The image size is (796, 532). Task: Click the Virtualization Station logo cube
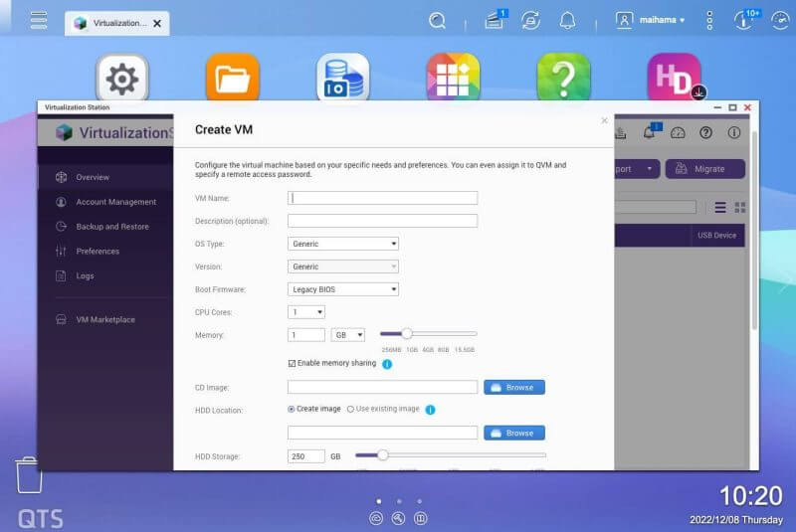pyautogui.click(x=64, y=133)
